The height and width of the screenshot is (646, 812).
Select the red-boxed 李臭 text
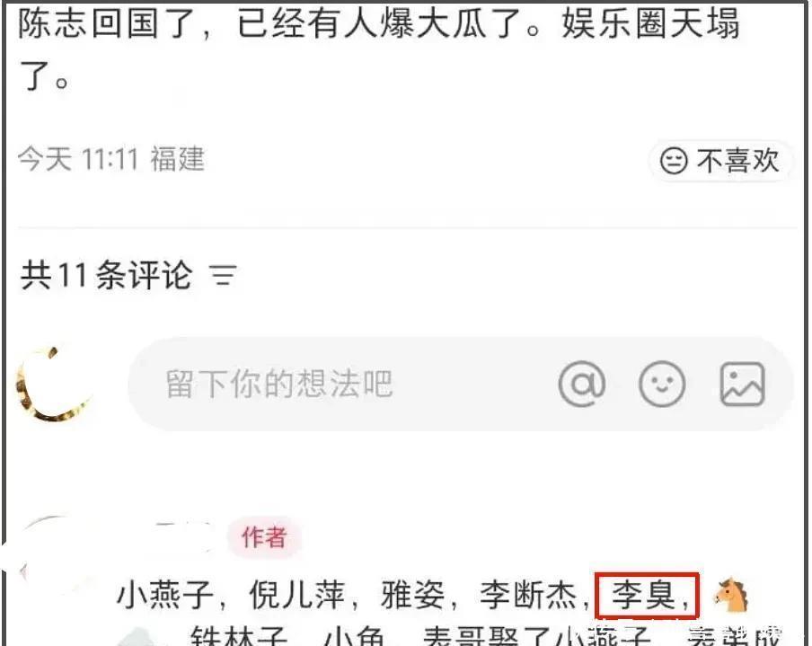[x=644, y=595]
